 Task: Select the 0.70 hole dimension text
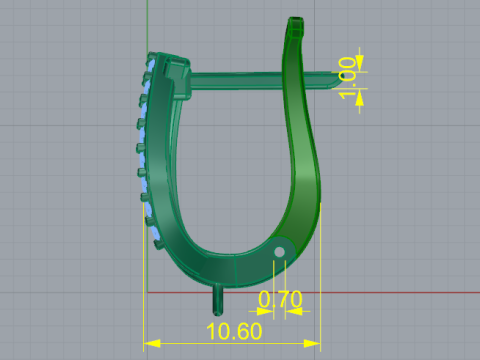[280, 299]
